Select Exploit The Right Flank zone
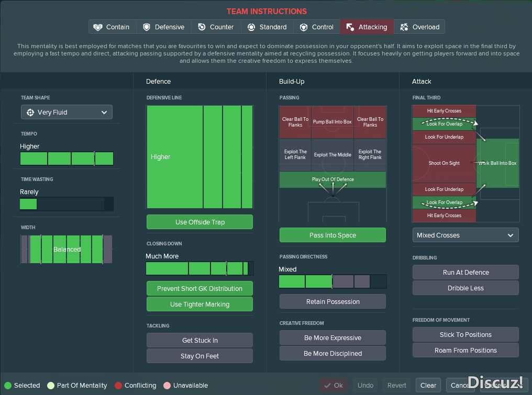Screen dimensions: 532x395 [x=370, y=155]
